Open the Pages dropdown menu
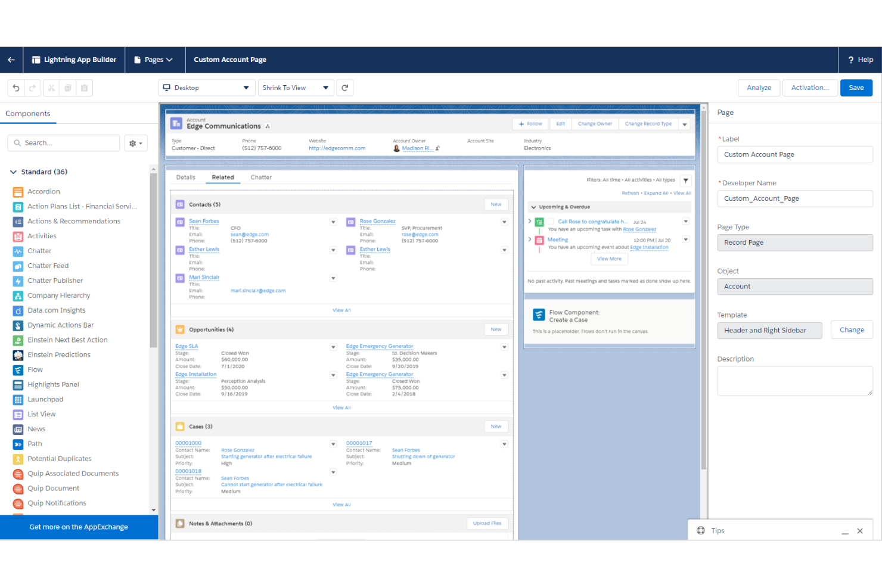The height and width of the screenshot is (588, 882). (154, 60)
